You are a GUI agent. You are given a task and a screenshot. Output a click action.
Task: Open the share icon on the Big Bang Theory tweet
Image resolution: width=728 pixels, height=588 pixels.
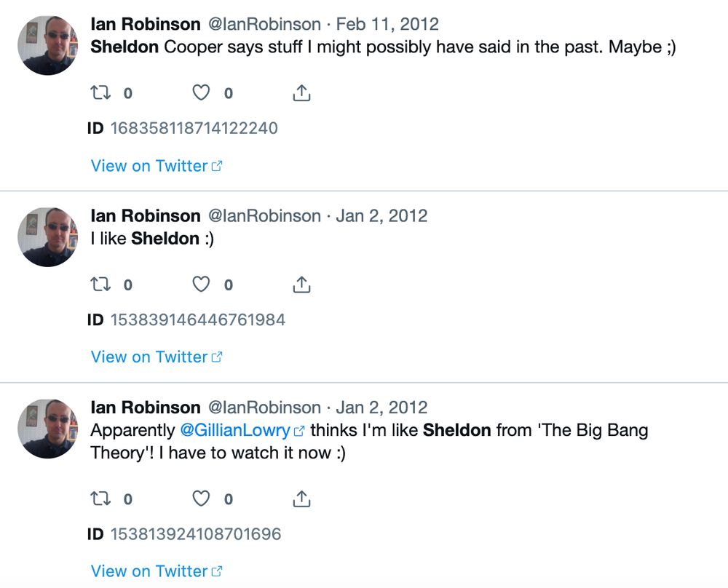coord(301,498)
